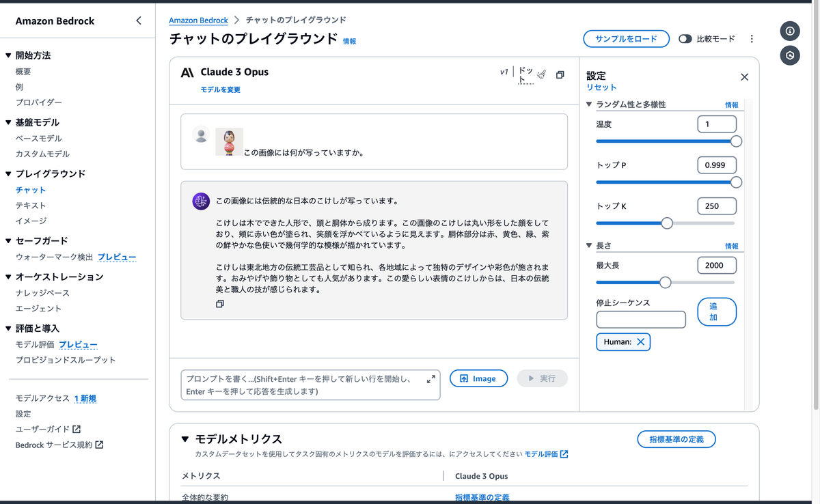Open モデル評価 in the sidebar
This screenshot has width=820, height=504.
[35, 345]
